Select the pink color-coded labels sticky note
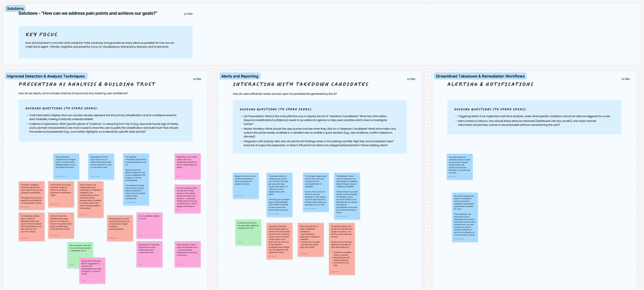 point(187,166)
